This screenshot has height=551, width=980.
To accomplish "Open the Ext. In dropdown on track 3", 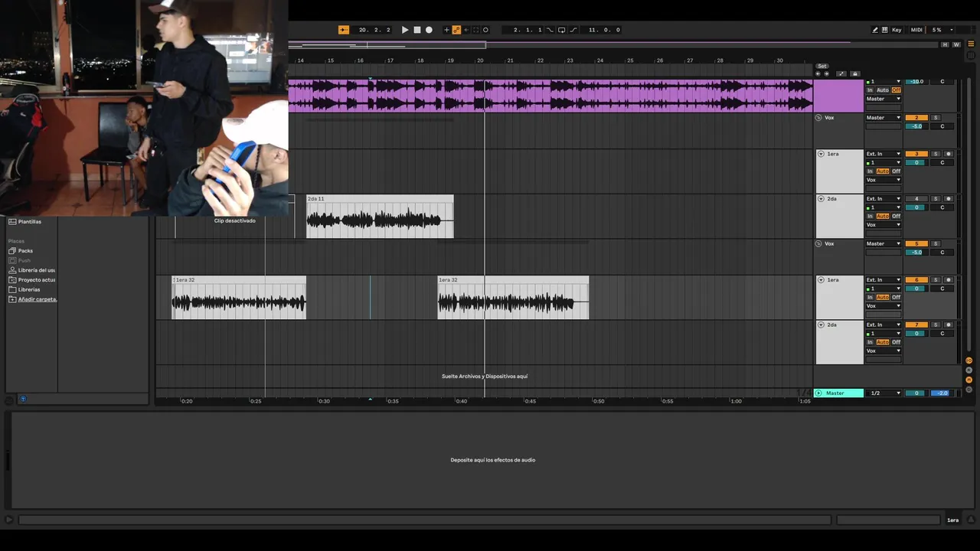I will pos(884,154).
